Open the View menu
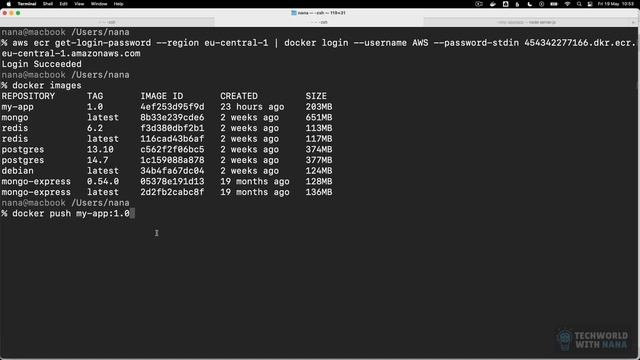The width and height of the screenshot is (640, 360). point(79,4)
